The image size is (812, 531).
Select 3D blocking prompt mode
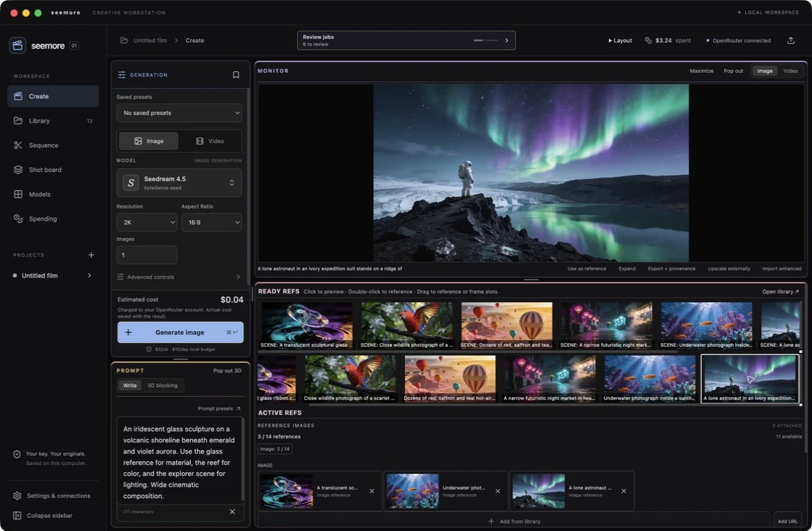coord(162,385)
